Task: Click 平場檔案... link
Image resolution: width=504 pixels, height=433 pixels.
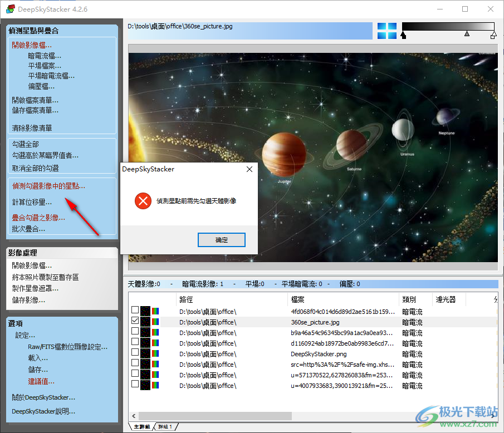Action: click(45, 66)
